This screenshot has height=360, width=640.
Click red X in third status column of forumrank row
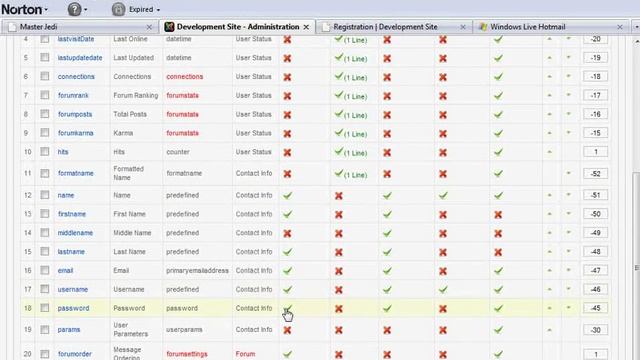click(387, 96)
